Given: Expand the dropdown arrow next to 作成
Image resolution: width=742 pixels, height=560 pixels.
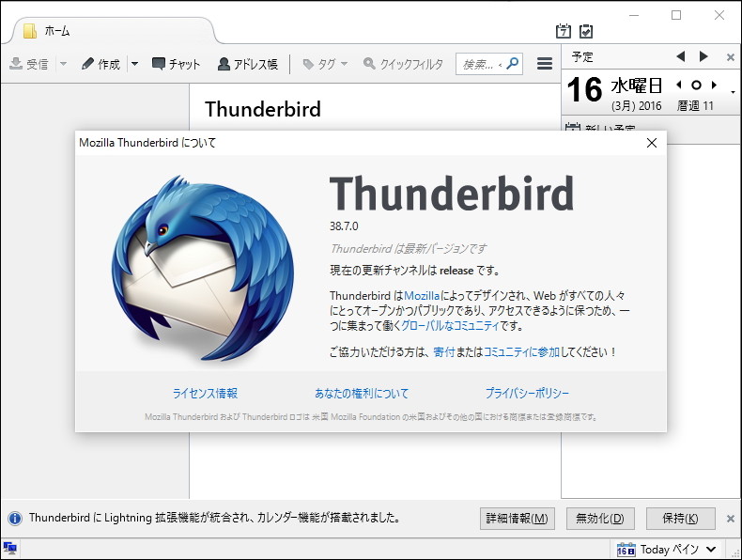Looking at the screenshot, I should pyautogui.click(x=135, y=64).
